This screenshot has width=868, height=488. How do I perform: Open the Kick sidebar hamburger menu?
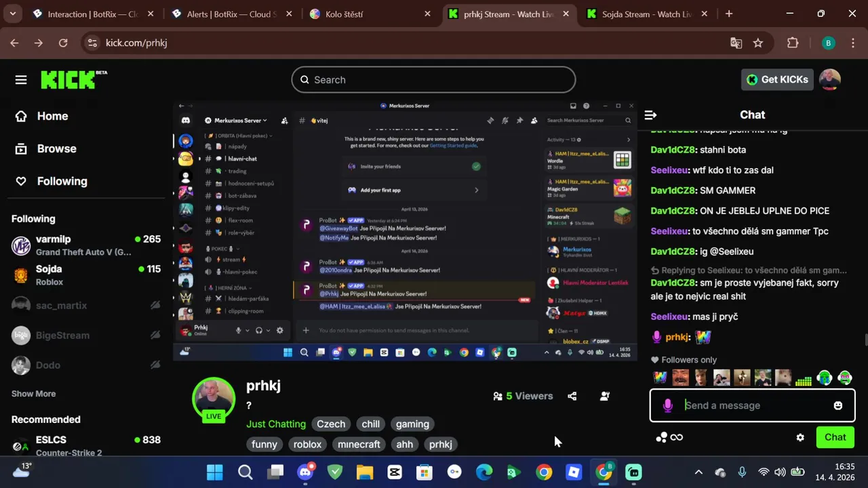point(21,80)
